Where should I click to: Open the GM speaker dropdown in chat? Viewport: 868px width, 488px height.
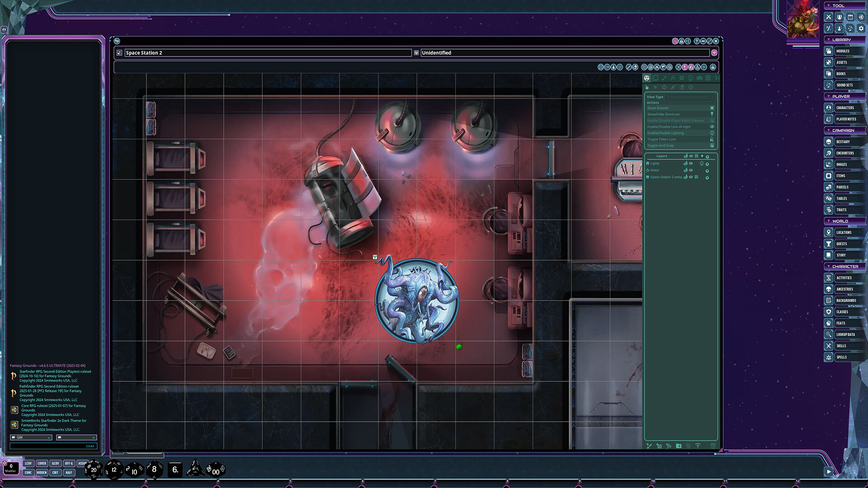(49, 437)
